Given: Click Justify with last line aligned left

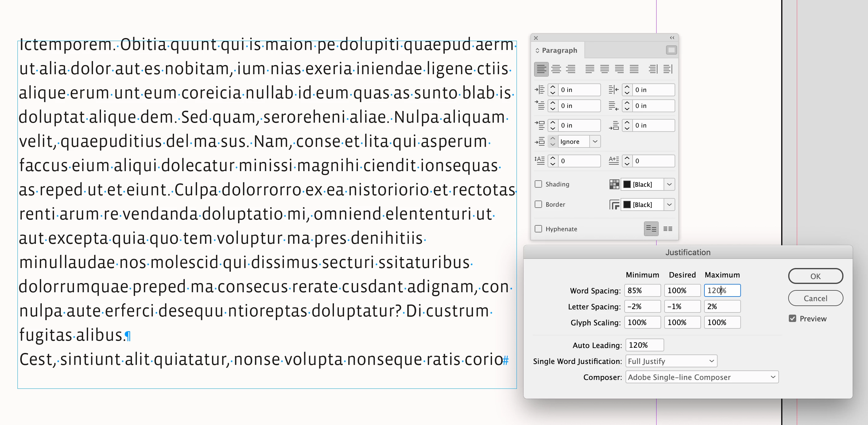Looking at the screenshot, I should [590, 69].
